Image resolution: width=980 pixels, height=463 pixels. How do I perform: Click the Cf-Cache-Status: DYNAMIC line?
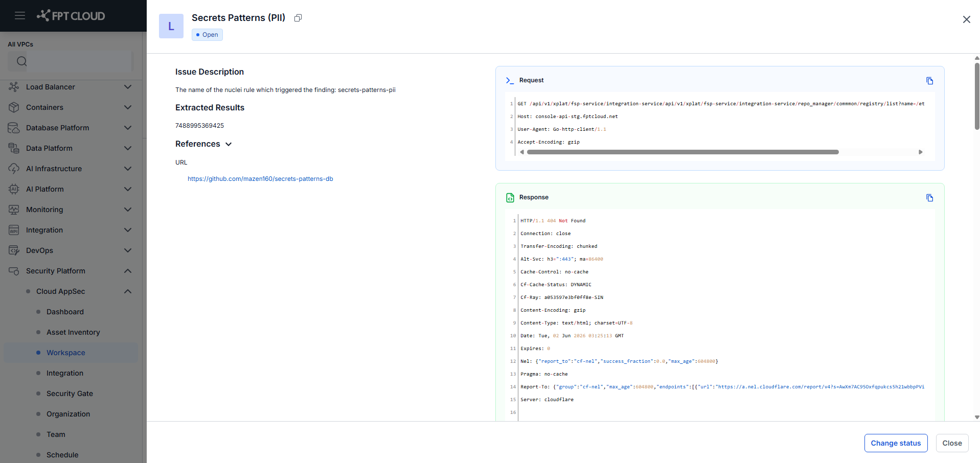[556, 285]
